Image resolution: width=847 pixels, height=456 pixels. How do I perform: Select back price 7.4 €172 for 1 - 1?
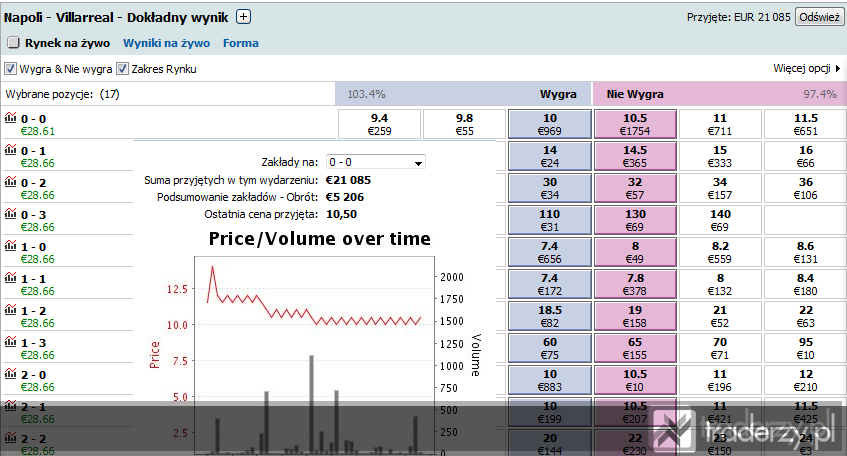(550, 284)
